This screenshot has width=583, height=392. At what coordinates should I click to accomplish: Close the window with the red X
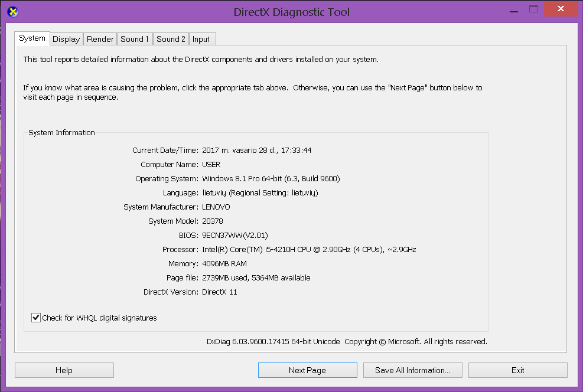(x=561, y=9)
